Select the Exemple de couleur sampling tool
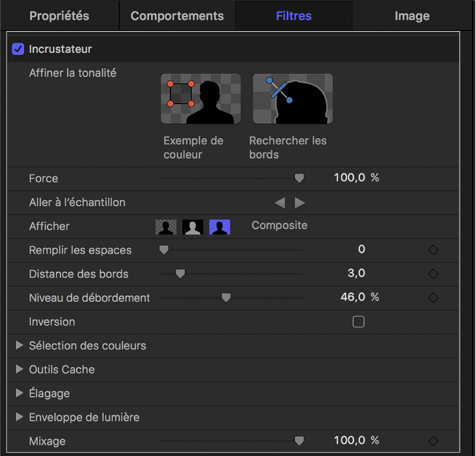 point(200,99)
